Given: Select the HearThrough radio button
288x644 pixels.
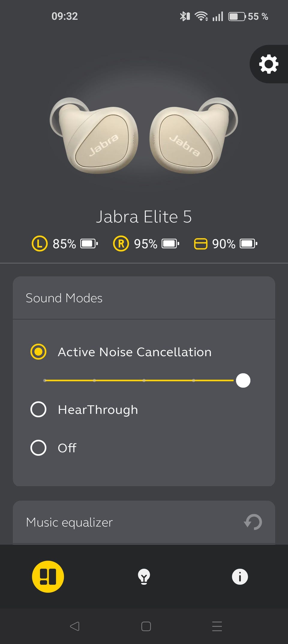Looking at the screenshot, I should (x=38, y=409).
